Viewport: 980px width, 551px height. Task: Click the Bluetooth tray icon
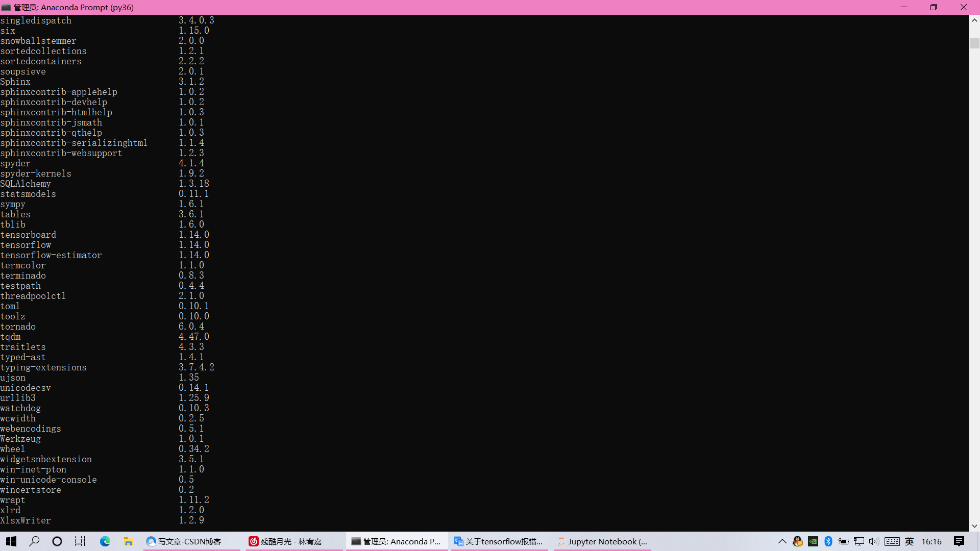(828, 541)
